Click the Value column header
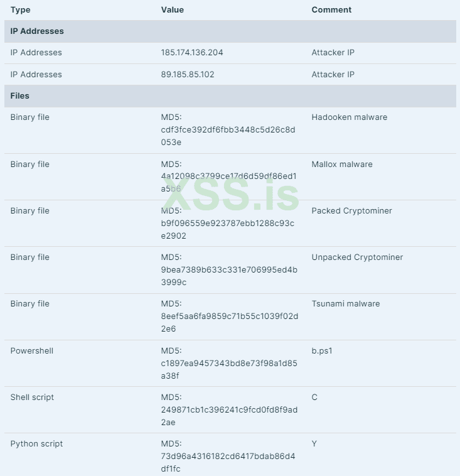The height and width of the screenshot is (476, 460). pyautogui.click(x=172, y=10)
